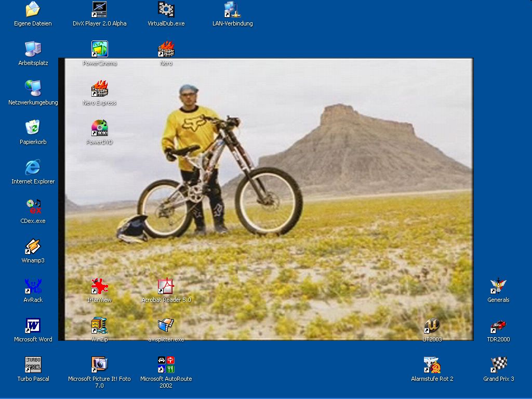Open the Turbo Pascal shortcut
The width and height of the screenshot is (532, 399).
pyautogui.click(x=33, y=365)
